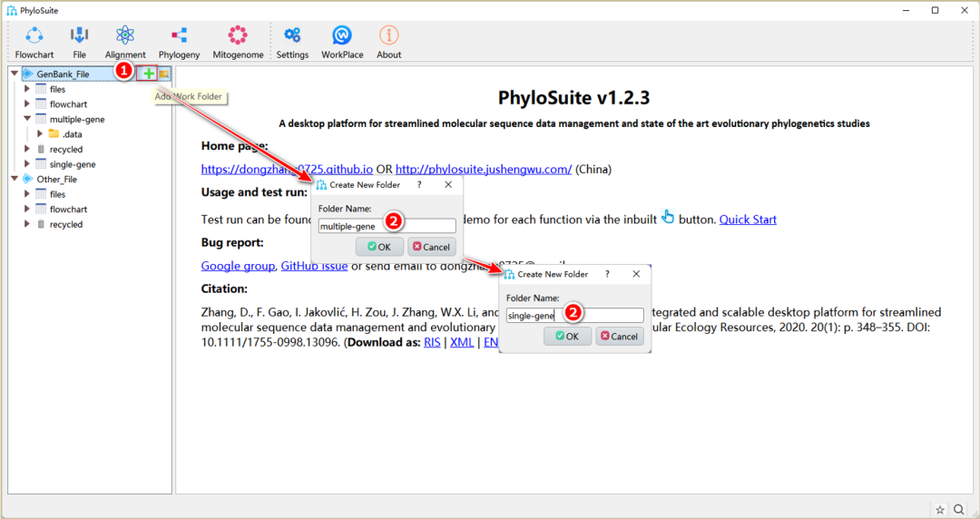Open the Mitogenome tools menu
This screenshot has height=519, width=980.
pyautogui.click(x=238, y=43)
